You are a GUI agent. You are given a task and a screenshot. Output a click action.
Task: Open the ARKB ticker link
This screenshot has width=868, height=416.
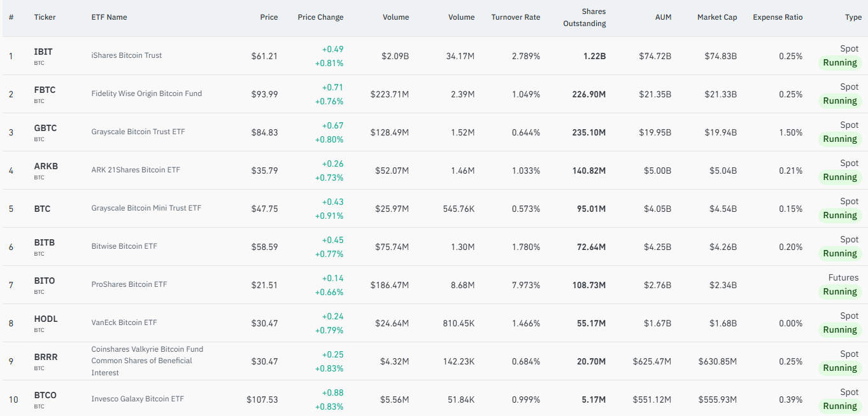(46, 166)
